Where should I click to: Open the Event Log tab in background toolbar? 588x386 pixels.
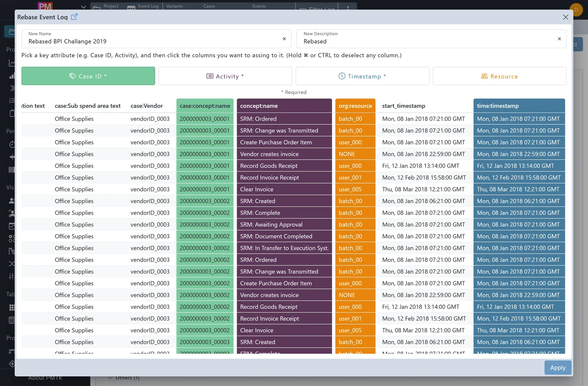click(143, 6)
